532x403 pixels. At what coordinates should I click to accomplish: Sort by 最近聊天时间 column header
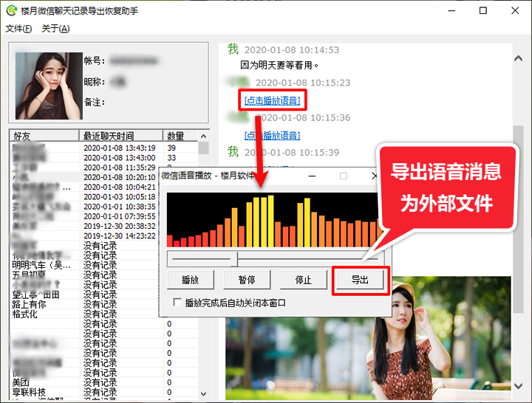[x=120, y=136]
